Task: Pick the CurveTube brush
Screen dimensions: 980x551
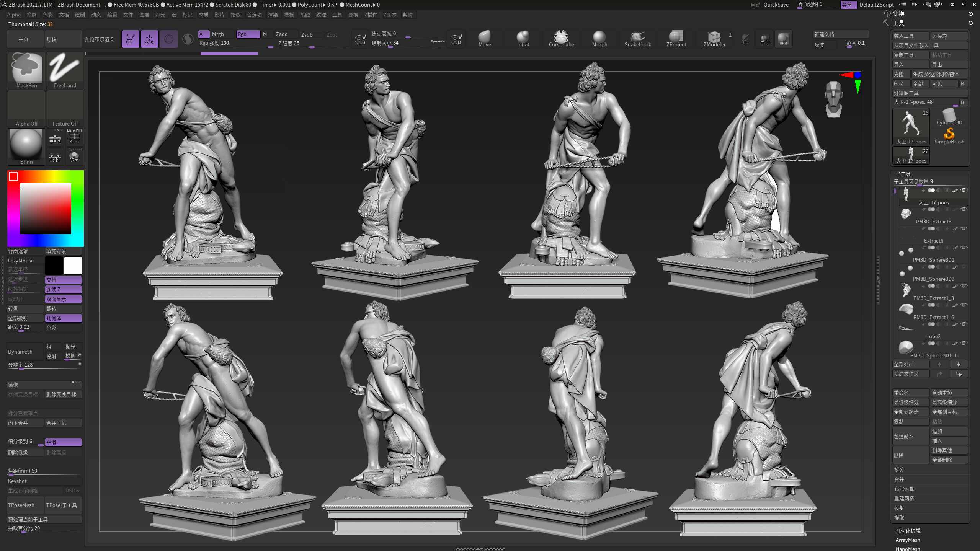Action: tap(561, 39)
